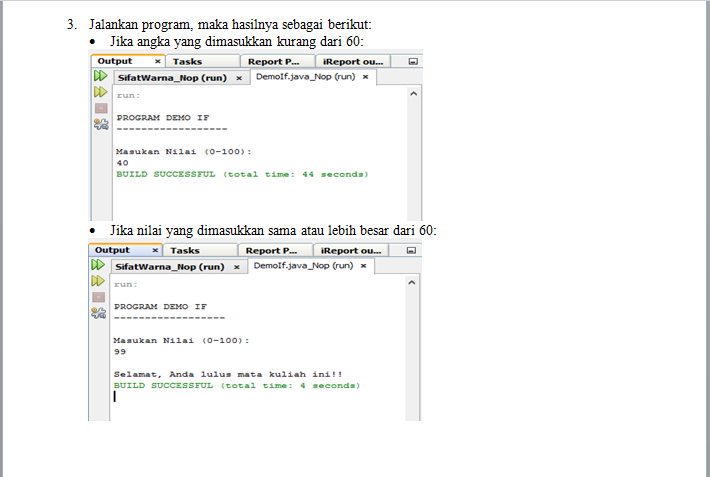The image size is (710, 477).
Task: Click 'run:' text in lower output
Action: 125,284
